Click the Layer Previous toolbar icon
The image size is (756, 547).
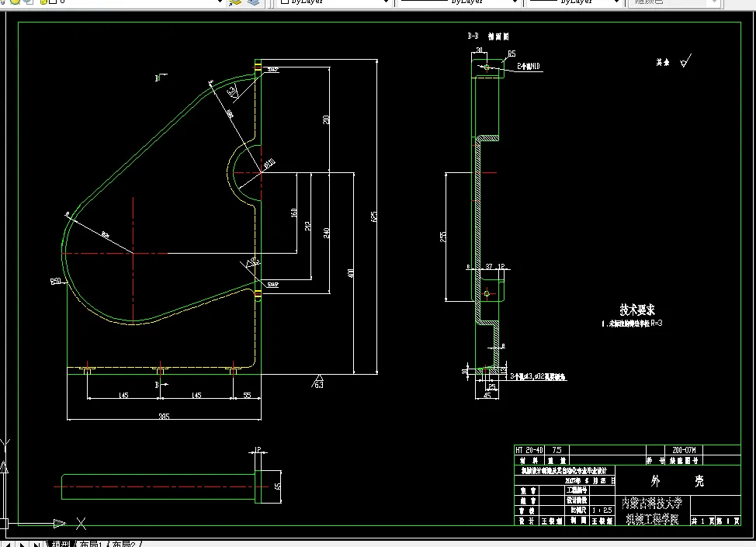(x=253, y=2)
